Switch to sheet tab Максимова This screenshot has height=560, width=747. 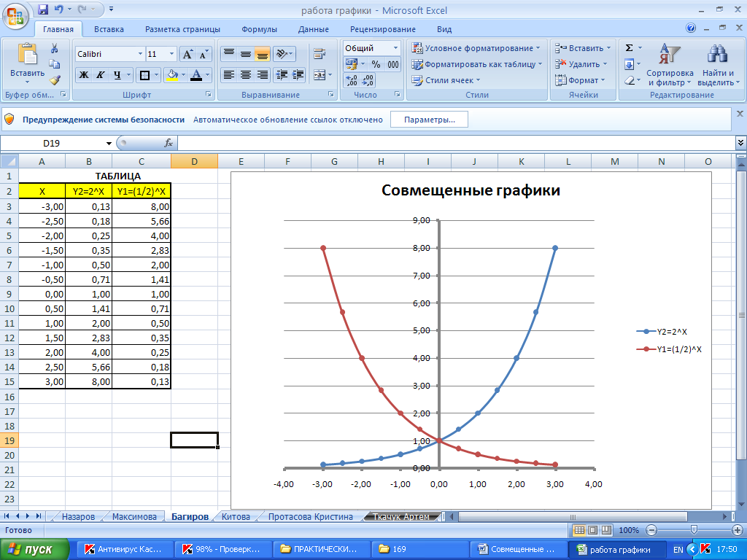pyautogui.click(x=134, y=517)
